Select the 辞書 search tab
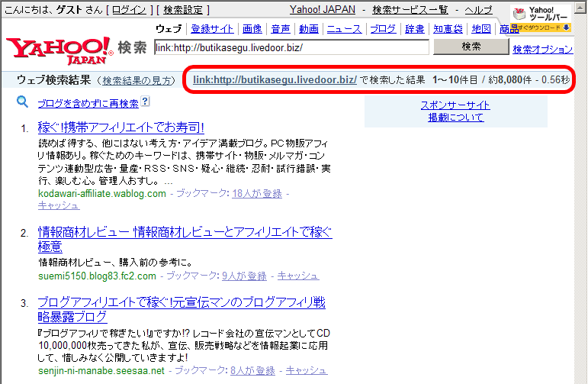The width and height of the screenshot is (588, 384). (415, 29)
